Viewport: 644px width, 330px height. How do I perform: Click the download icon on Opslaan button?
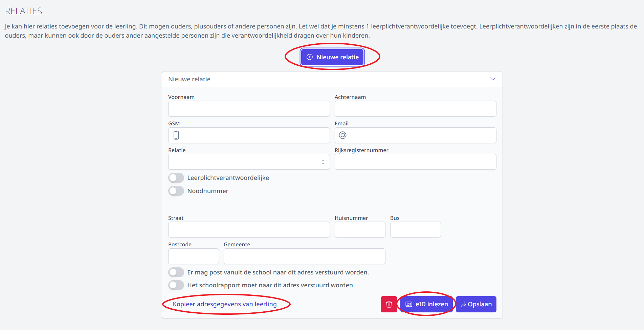click(x=464, y=304)
